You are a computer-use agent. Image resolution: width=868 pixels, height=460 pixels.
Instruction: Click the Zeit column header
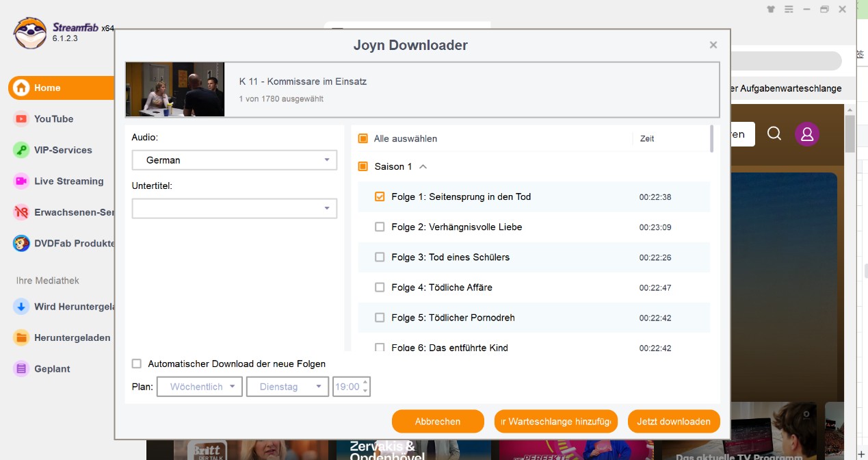click(x=647, y=138)
